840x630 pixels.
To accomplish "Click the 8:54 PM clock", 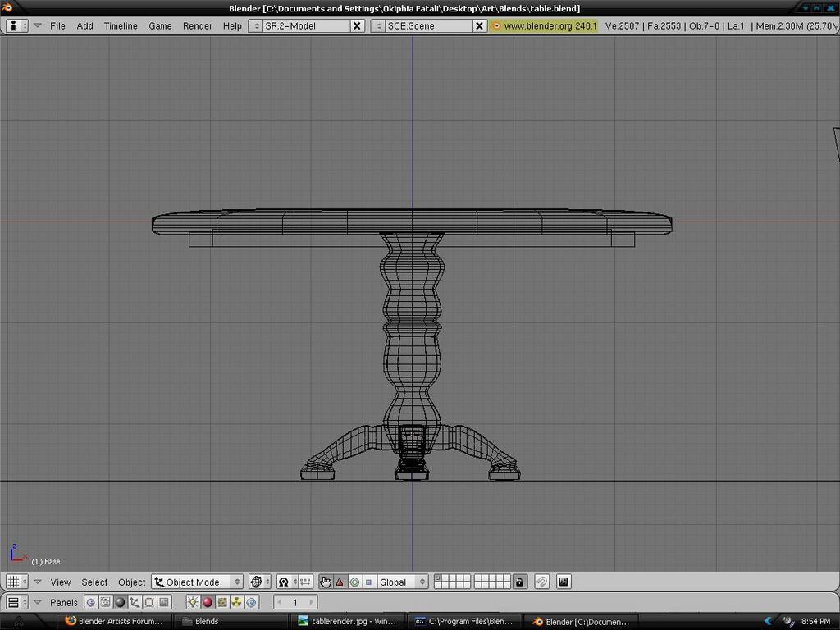I will click(815, 622).
